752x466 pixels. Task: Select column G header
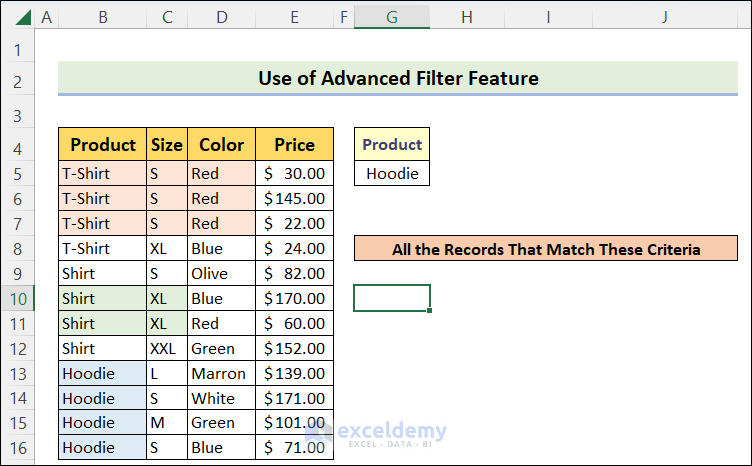[392, 16]
